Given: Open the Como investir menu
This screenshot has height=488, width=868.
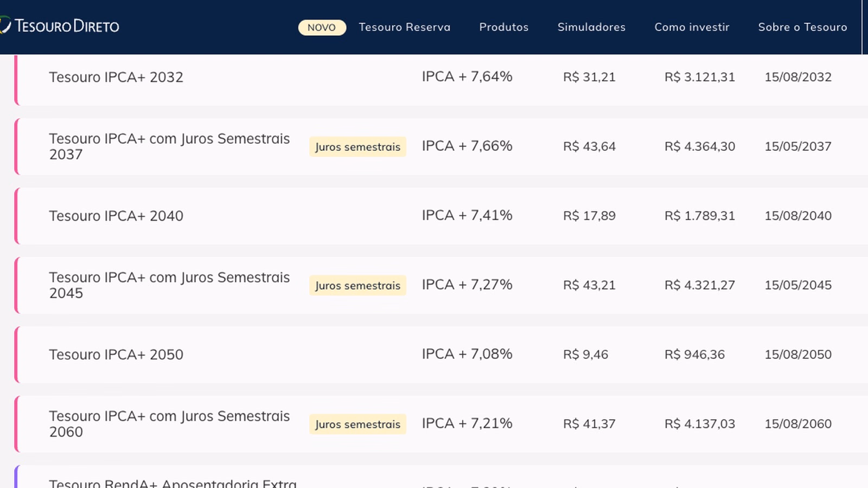Looking at the screenshot, I should [x=692, y=27].
